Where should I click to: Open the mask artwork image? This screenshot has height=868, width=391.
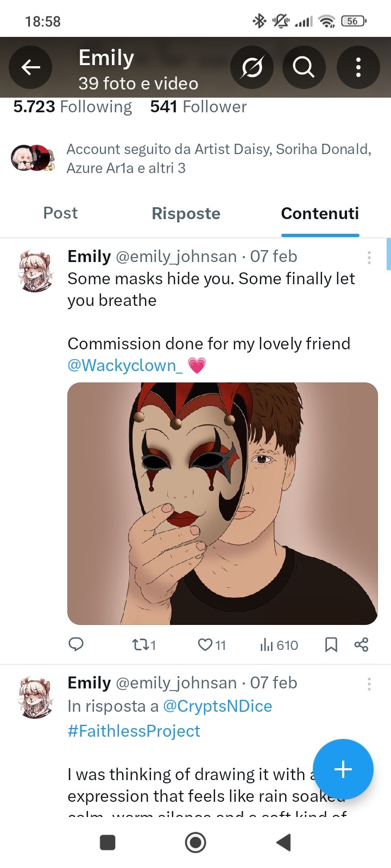click(222, 503)
